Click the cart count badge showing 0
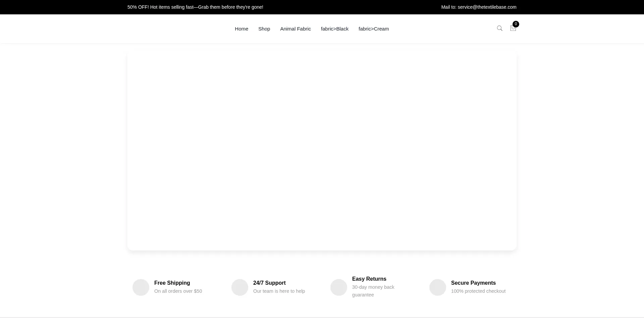The image size is (644, 333). point(516,24)
